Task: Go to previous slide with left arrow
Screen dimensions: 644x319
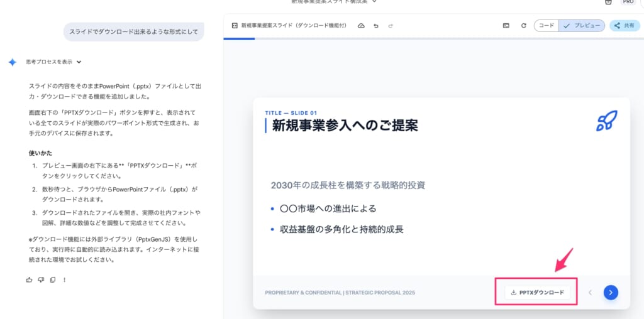Action: click(x=590, y=292)
